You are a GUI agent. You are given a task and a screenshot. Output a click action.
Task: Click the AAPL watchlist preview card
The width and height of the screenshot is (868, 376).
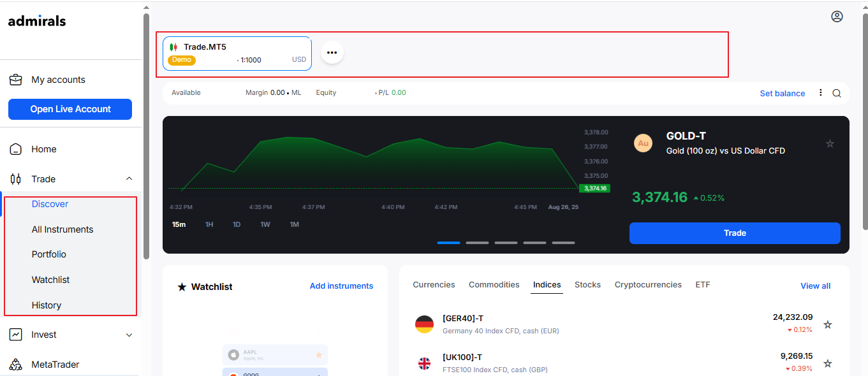tap(275, 355)
